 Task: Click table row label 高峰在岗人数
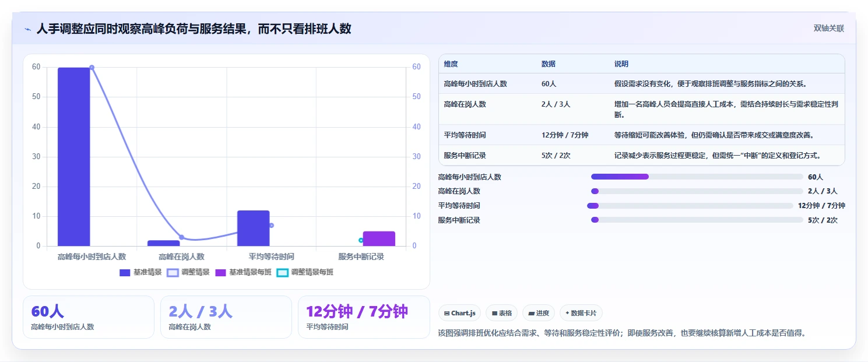[465, 104]
